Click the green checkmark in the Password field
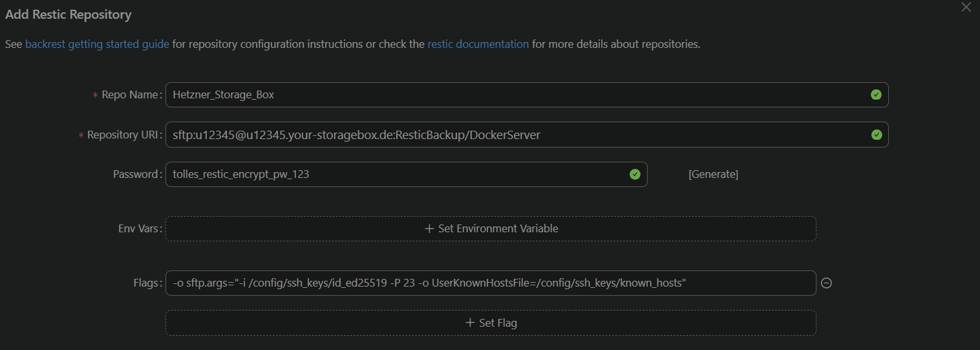 click(x=635, y=174)
